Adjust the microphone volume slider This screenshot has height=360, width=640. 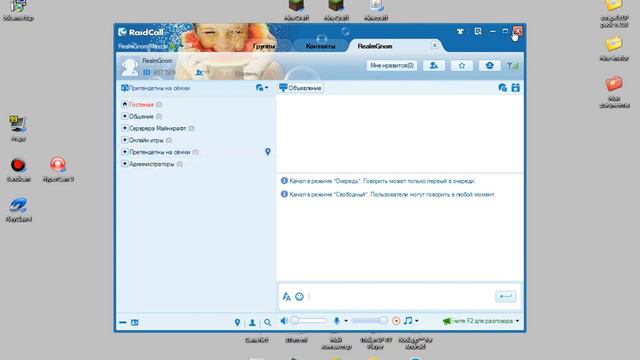[369, 321]
